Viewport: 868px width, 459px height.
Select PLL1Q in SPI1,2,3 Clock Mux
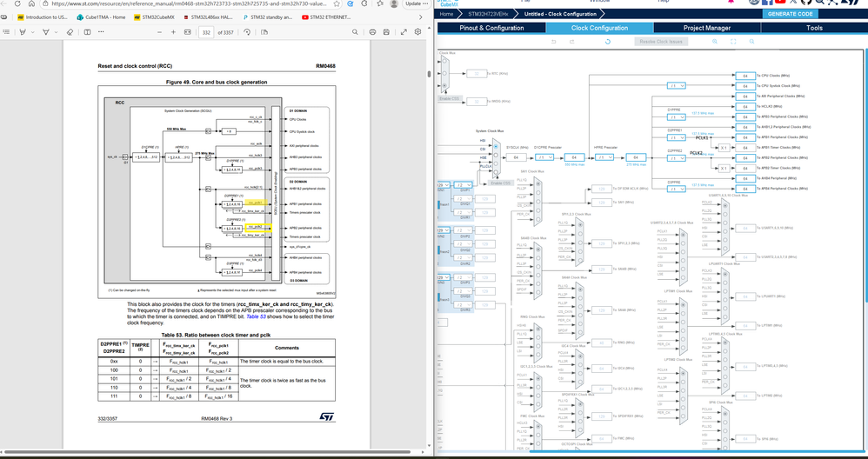579,223
